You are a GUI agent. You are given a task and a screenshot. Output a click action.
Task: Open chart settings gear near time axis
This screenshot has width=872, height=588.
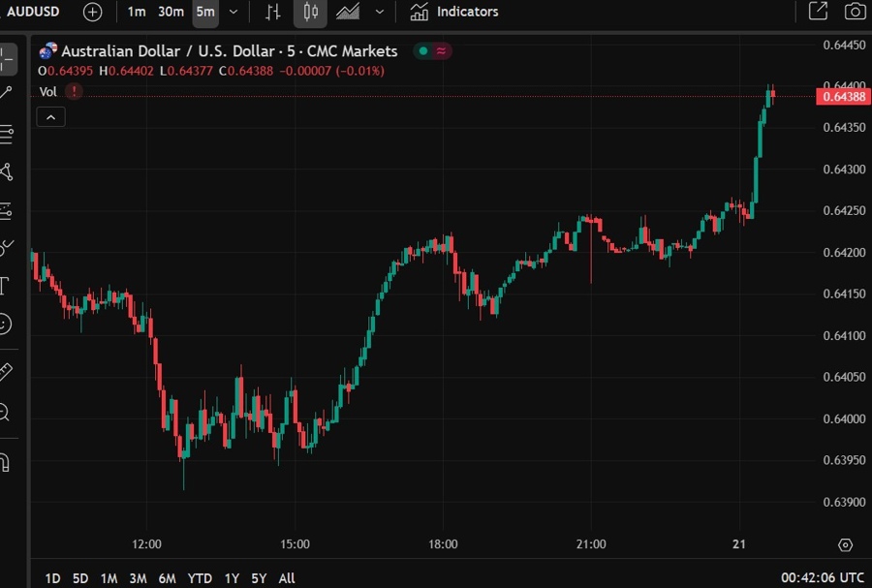tap(845, 544)
